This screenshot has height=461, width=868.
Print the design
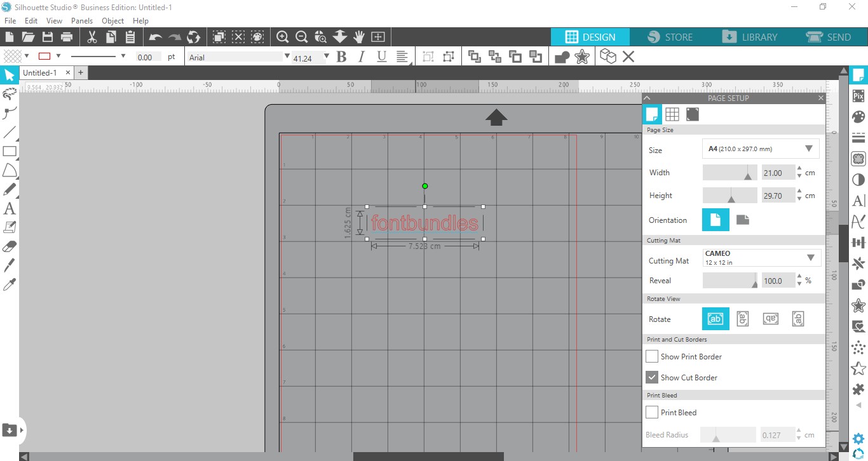(x=66, y=37)
